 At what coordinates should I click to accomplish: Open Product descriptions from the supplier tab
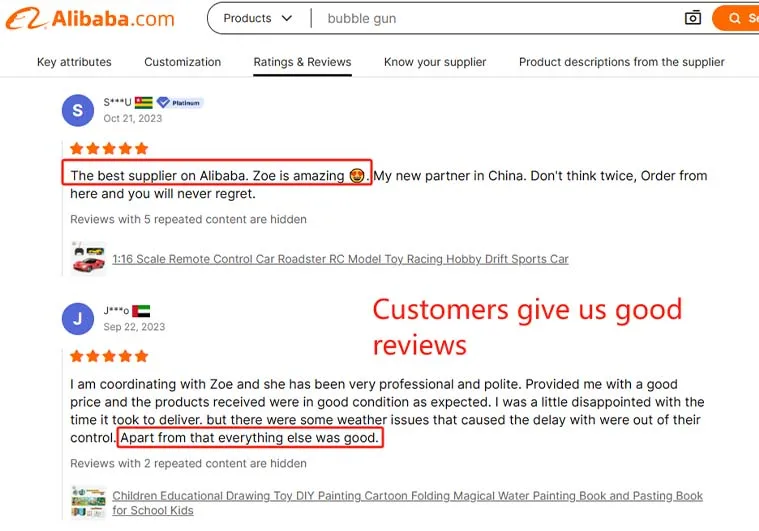[622, 62]
